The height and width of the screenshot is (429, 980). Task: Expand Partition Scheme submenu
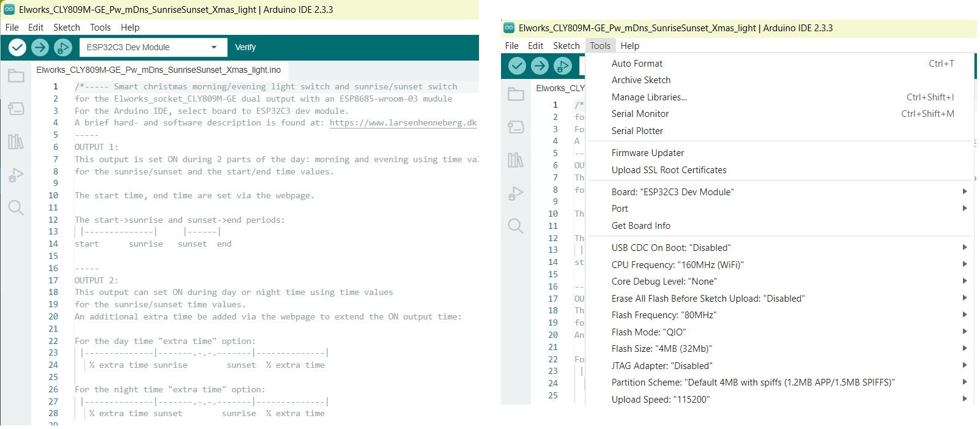(779, 382)
